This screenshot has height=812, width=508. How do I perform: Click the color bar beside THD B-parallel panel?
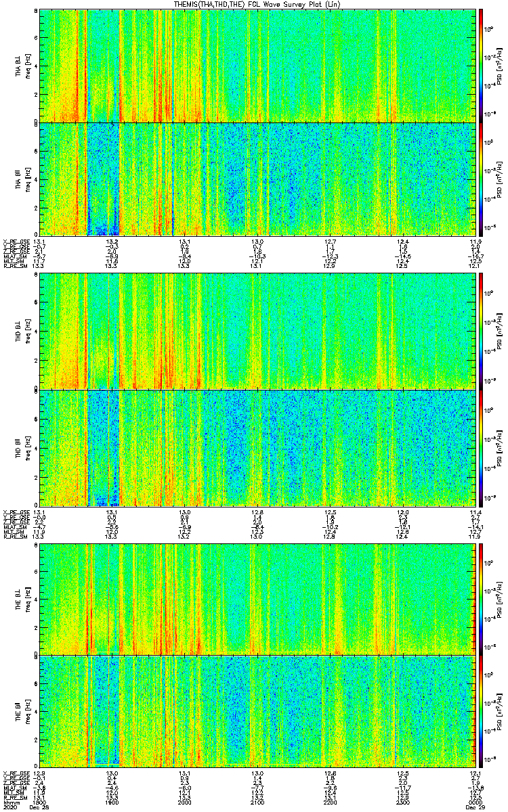pyautogui.click(x=481, y=447)
